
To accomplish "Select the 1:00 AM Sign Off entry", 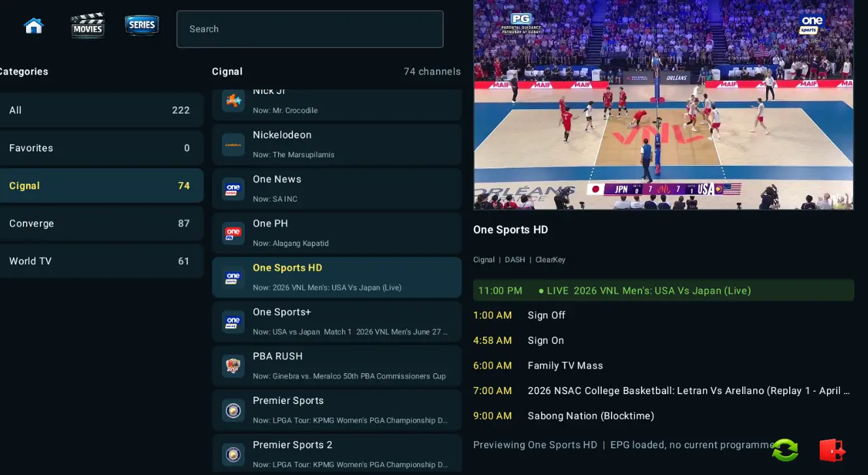I will pyautogui.click(x=663, y=315).
